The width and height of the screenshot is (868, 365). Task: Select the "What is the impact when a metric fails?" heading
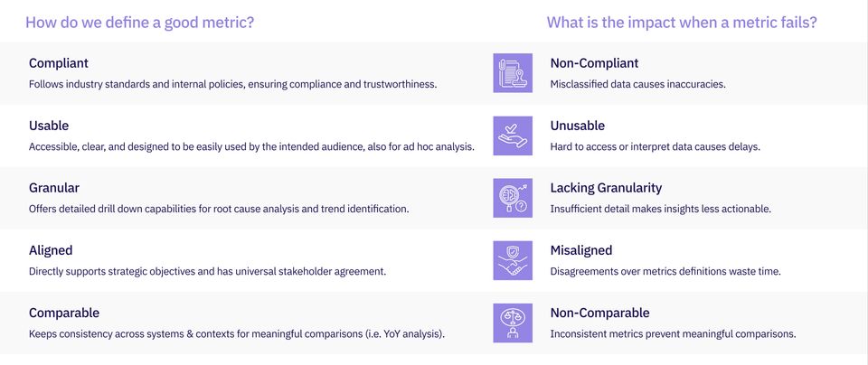coord(682,23)
